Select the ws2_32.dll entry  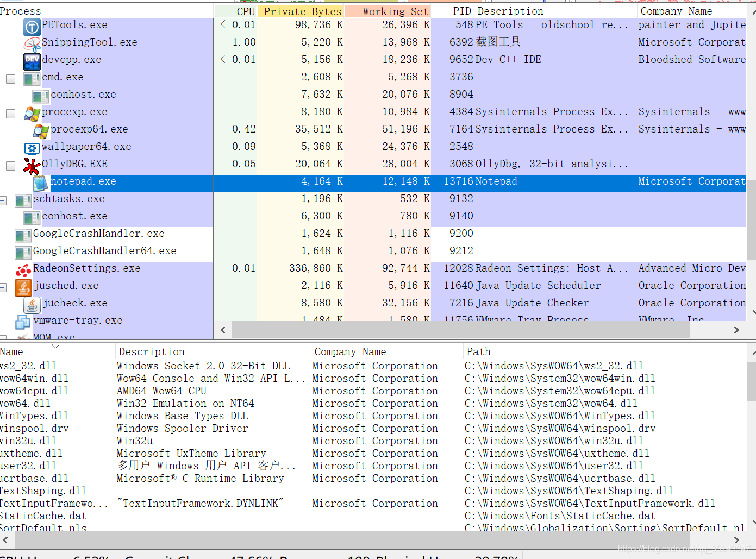coord(28,366)
